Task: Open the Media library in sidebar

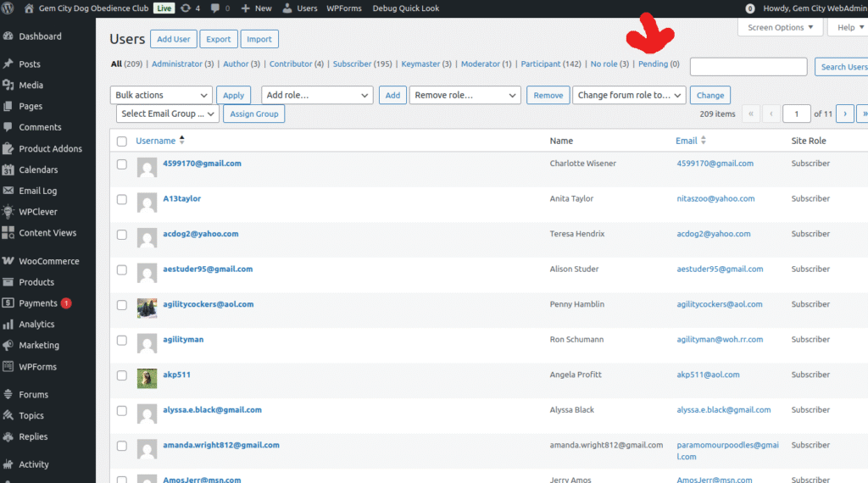Action: [31, 85]
